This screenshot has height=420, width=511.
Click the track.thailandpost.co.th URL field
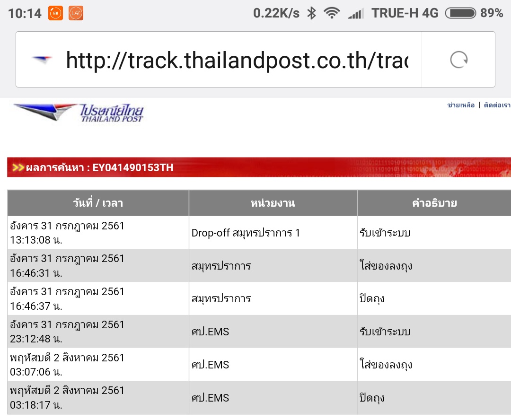point(237,60)
